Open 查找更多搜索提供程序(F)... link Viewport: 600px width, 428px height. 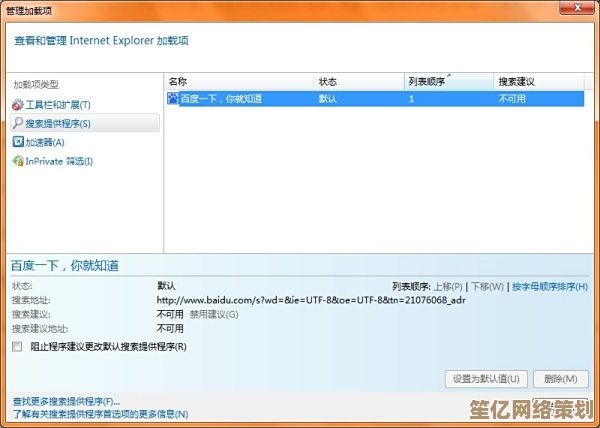pyautogui.click(x=66, y=402)
